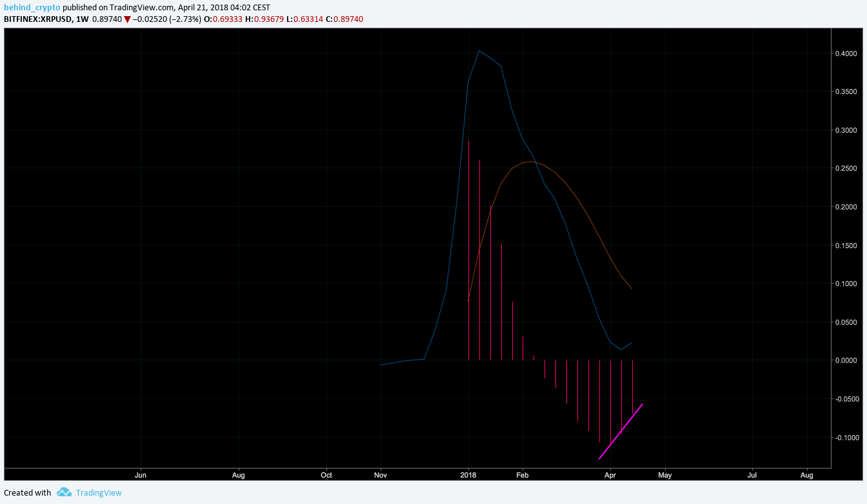Click the 0.1500 price axis label
The image size is (867, 504).
click(846, 246)
